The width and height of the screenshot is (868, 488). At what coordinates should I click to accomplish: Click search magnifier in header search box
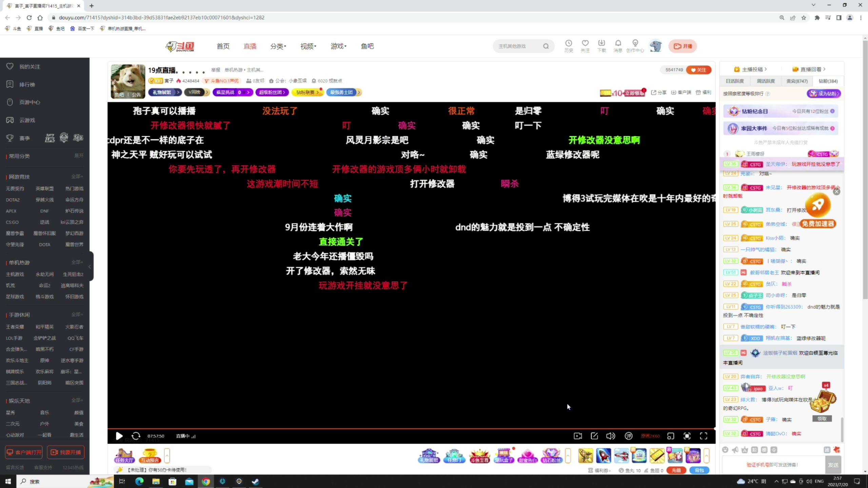tap(546, 46)
